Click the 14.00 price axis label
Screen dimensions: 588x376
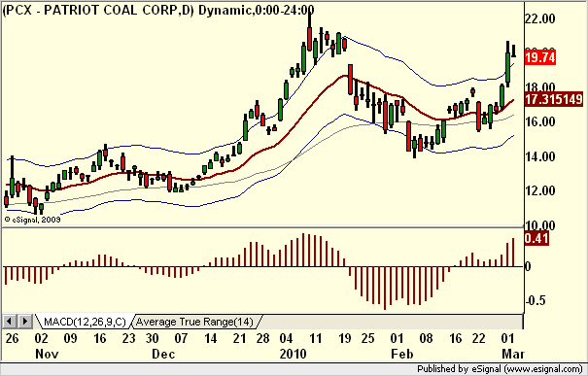click(x=540, y=156)
